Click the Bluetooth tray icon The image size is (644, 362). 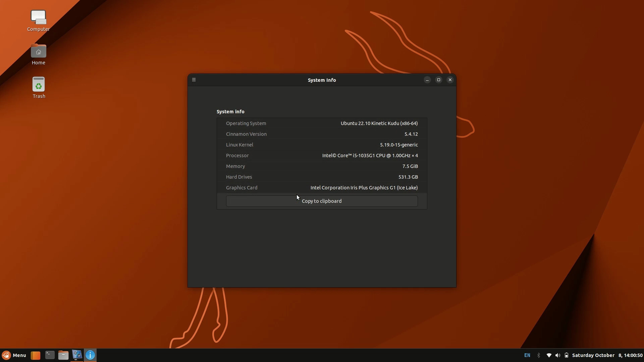[x=539, y=355]
